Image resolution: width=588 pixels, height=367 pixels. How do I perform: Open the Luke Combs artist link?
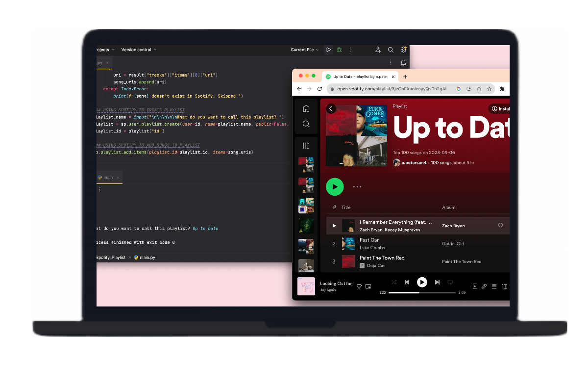pyautogui.click(x=372, y=248)
